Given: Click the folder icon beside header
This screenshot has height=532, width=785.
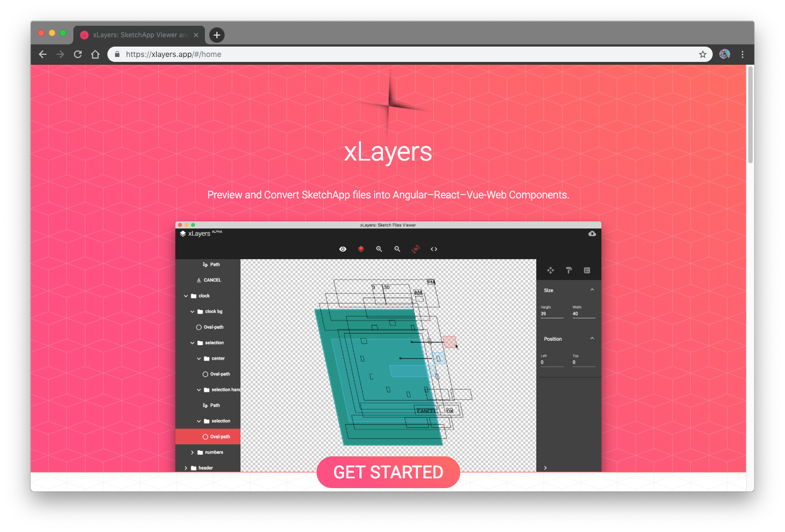Looking at the screenshot, I should [193, 468].
